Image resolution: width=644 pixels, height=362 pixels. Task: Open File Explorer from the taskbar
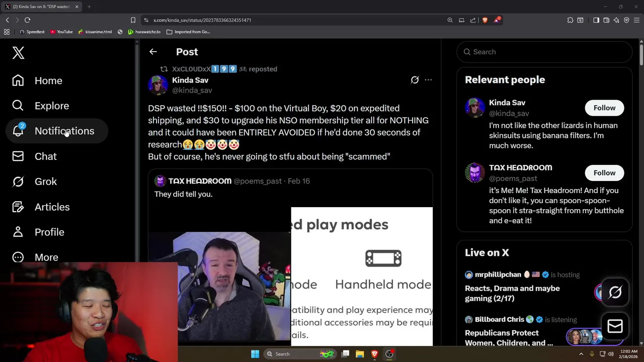pos(360,354)
